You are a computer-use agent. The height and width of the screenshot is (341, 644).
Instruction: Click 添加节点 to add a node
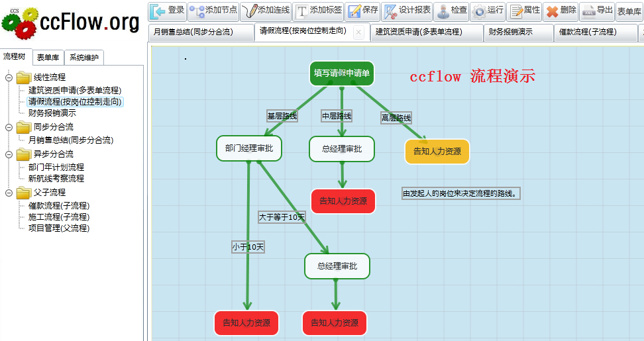point(213,11)
